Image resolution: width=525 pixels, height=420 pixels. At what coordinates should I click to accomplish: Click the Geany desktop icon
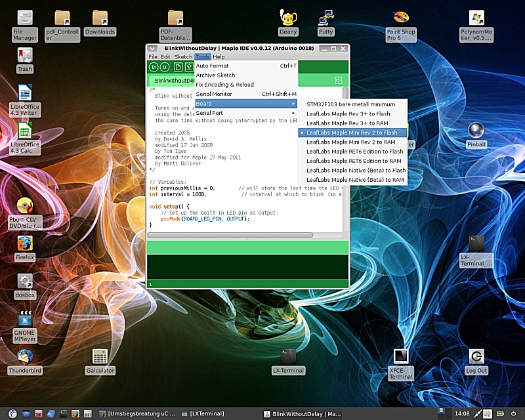288,23
